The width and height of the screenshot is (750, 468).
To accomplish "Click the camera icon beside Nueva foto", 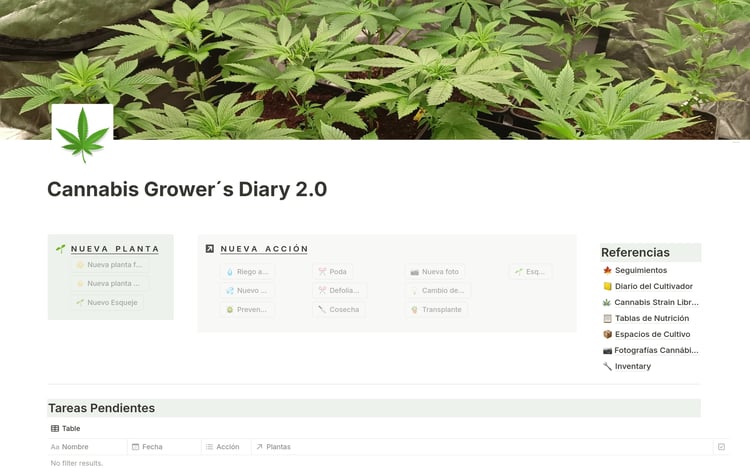I will (415, 272).
